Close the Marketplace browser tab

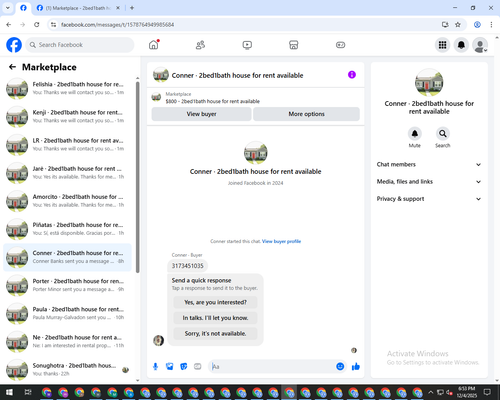pos(118,8)
